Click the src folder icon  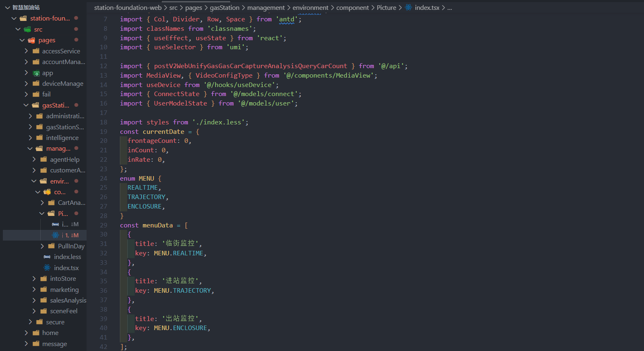click(x=28, y=30)
